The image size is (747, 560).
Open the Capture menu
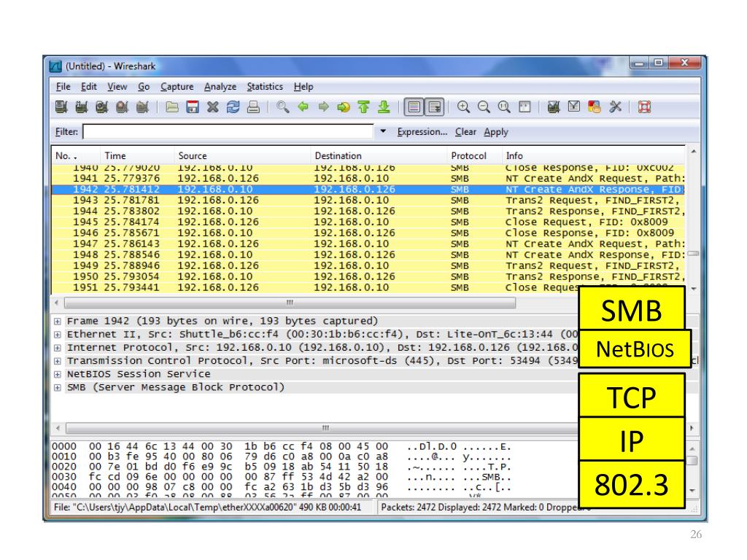point(177,87)
